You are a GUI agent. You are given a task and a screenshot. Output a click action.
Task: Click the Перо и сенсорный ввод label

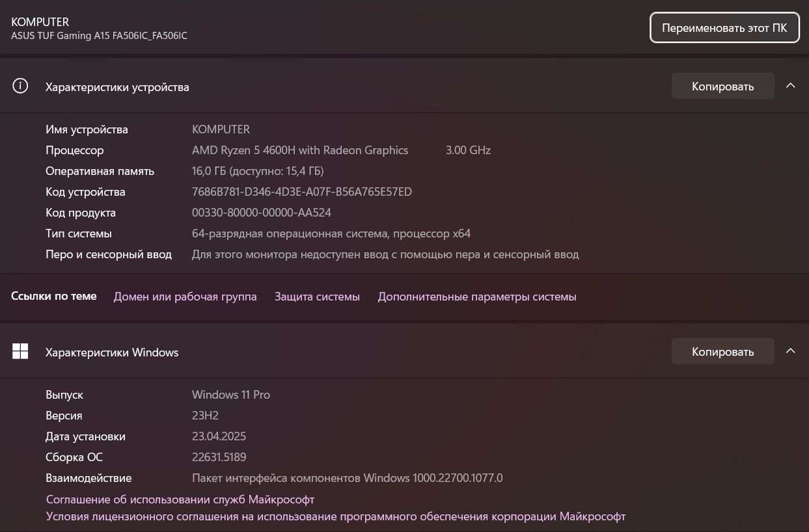(109, 254)
